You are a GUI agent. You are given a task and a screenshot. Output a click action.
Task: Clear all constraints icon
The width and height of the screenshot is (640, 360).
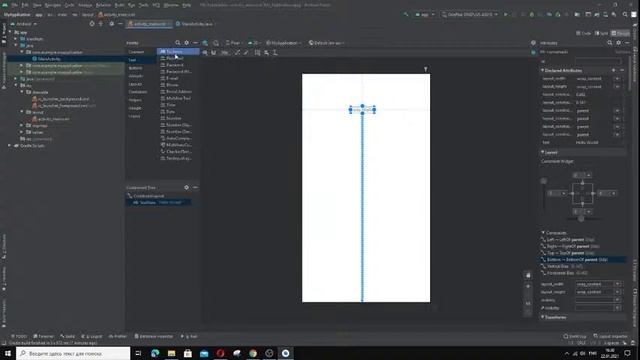[x=237, y=53]
